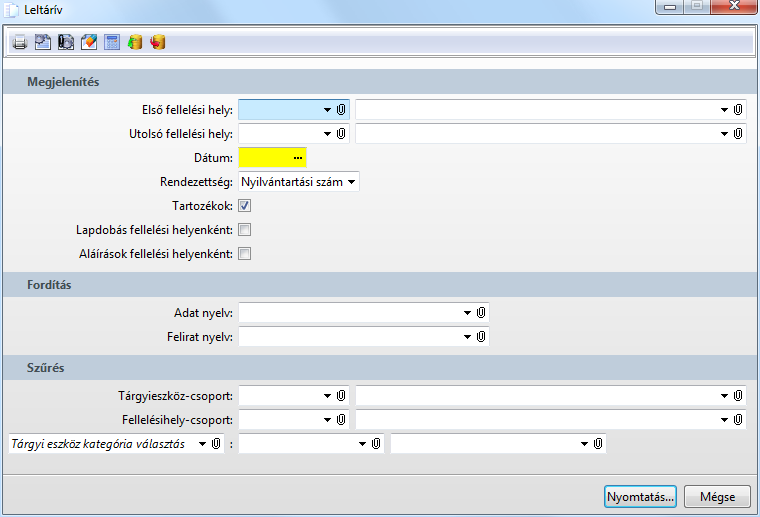Click paperclip in Tárgyi eszköz kategória választás box
The height and width of the screenshot is (517, 760).
tap(216, 443)
